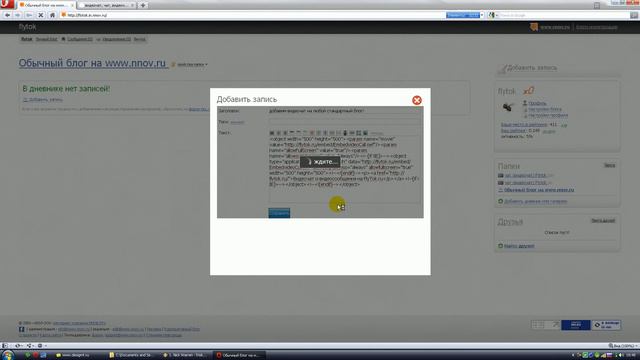The height and width of the screenshot is (360, 640).
Task: Stop page loading with X button
Action: click(x=40, y=15)
